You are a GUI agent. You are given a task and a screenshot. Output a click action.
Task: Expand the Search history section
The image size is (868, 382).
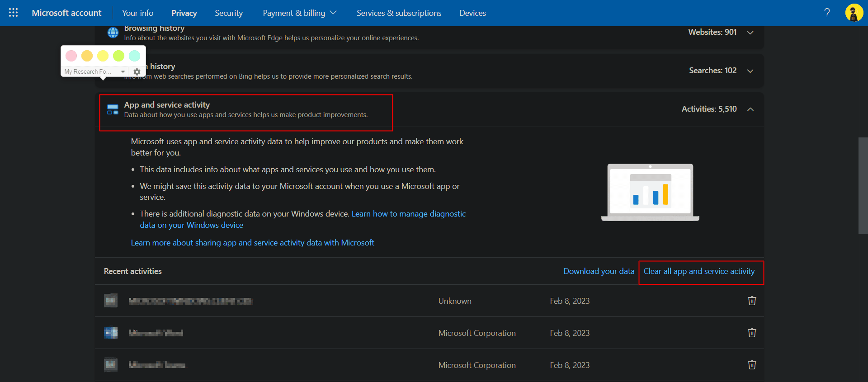pyautogui.click(x=750, y=71)
